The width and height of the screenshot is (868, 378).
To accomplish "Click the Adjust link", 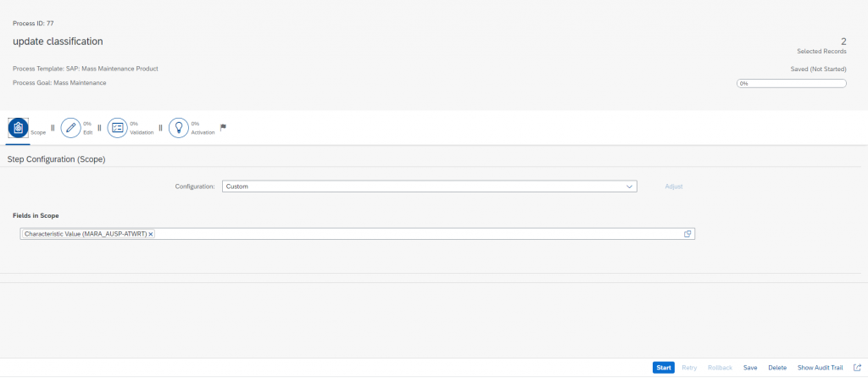I will 674,186.
